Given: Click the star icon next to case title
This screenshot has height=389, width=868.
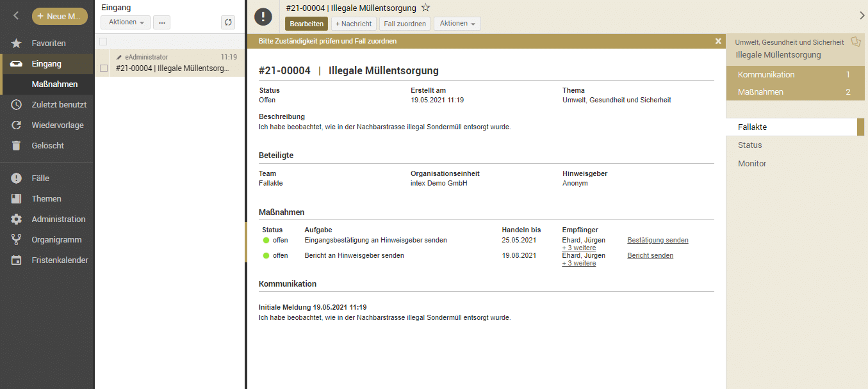Looking at the screenshot, I should (425, 8).
